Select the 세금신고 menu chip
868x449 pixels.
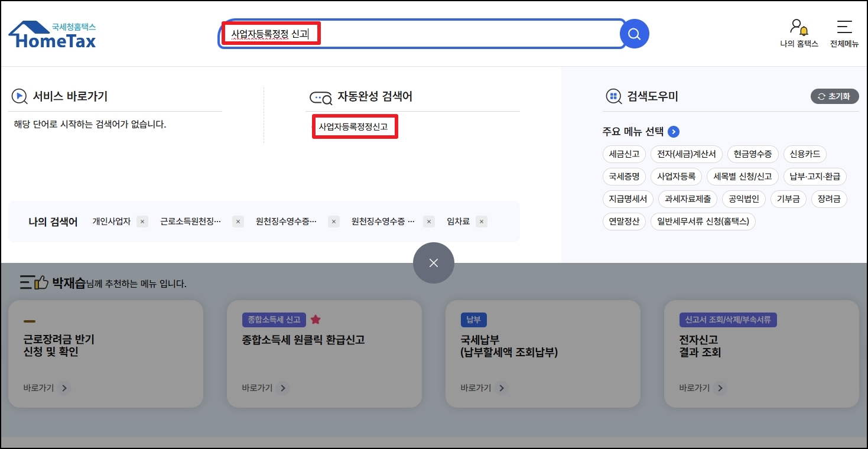pos(625,154)
